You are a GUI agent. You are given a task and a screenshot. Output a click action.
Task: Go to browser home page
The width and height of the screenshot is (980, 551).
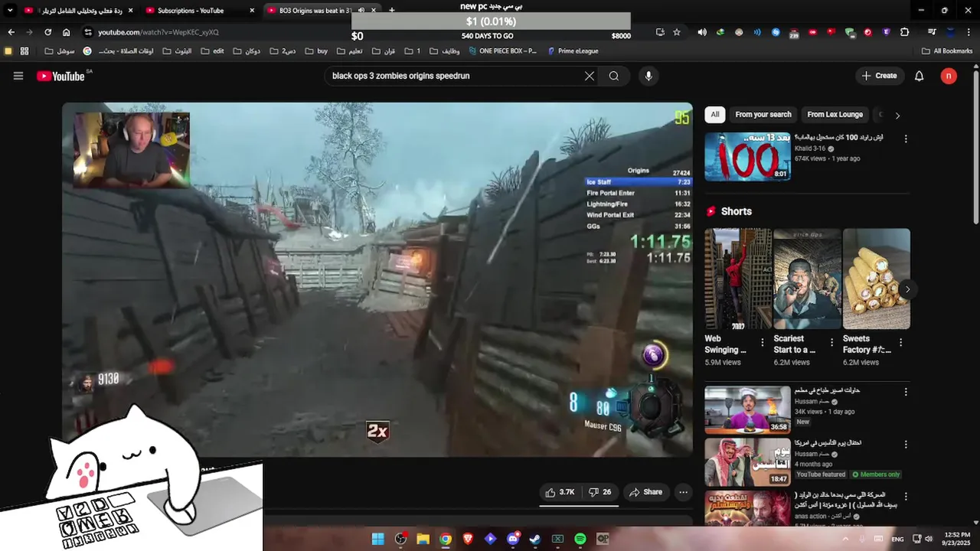67,32
